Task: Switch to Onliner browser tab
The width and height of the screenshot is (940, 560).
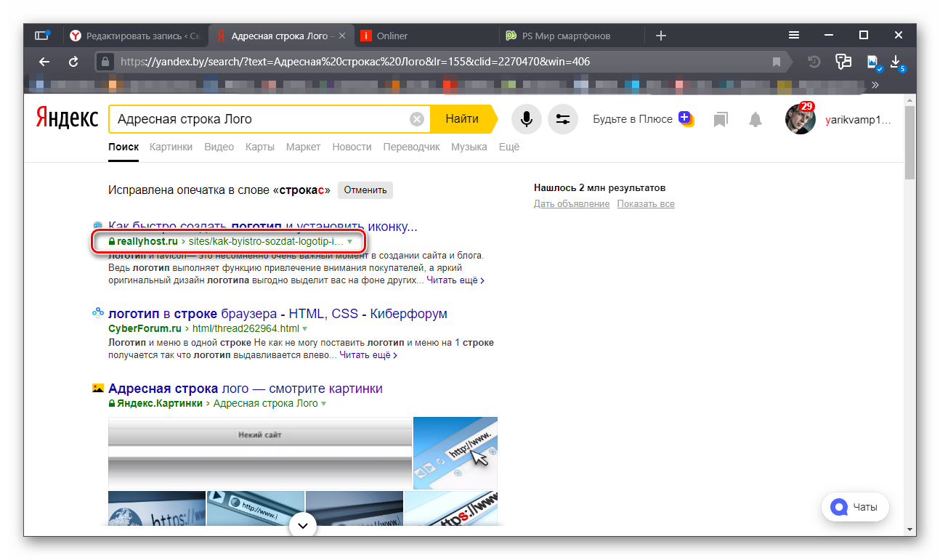Action: pyautogui.click(x=427, y=35)
